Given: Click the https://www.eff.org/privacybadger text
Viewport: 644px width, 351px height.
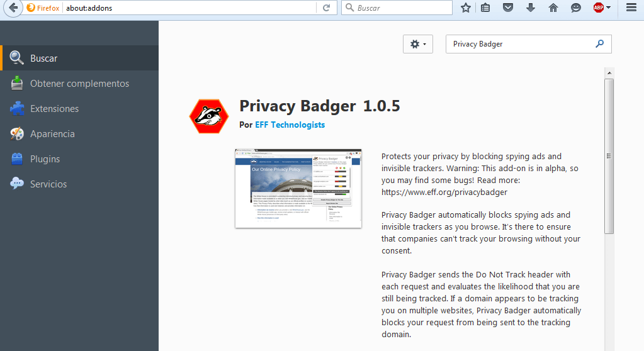Looking at the screenshot, I should tap(444, 192).
